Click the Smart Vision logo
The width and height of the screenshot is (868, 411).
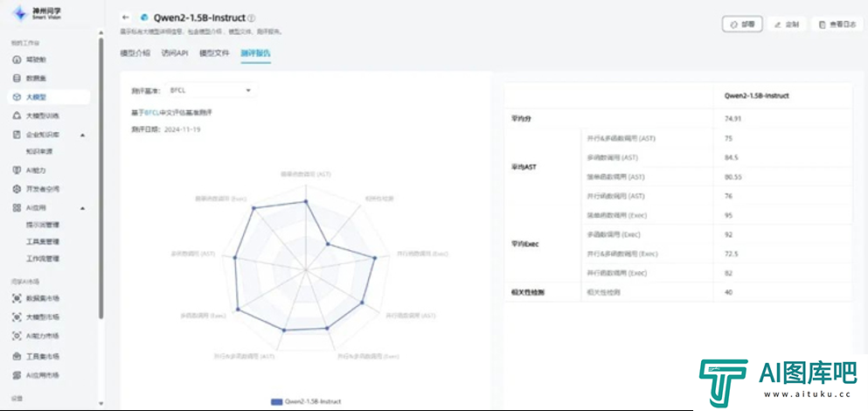[37, 13]
